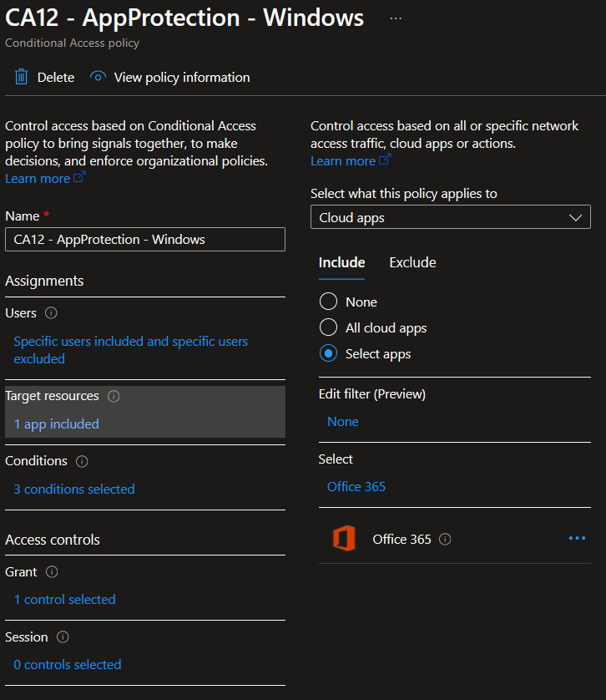Click the Delete trash can icon

point(21,78)
